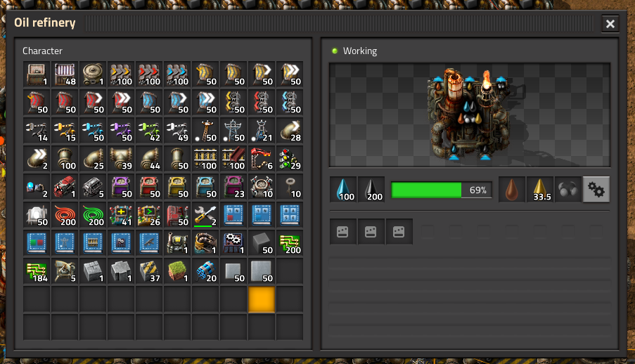Pick up the yellow inserter stack of 15
This screenshot has width=635, height=364.
tap(65, 131)
